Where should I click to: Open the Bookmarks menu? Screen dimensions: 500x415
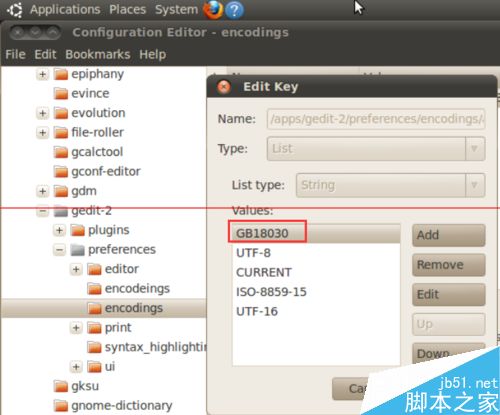98,54
